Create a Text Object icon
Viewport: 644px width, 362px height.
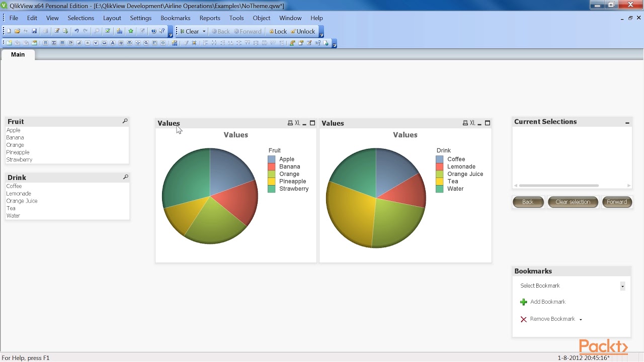click(x=113, y=43)
